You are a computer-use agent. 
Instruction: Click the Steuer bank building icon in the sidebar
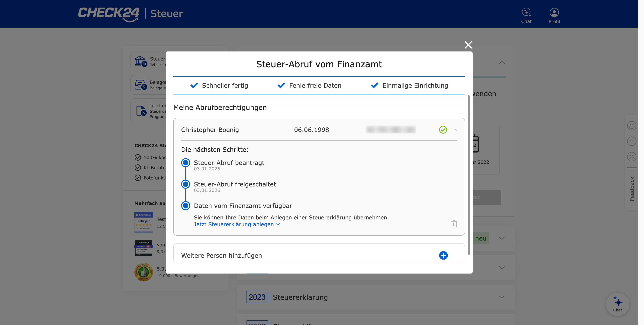click(140, 61)
